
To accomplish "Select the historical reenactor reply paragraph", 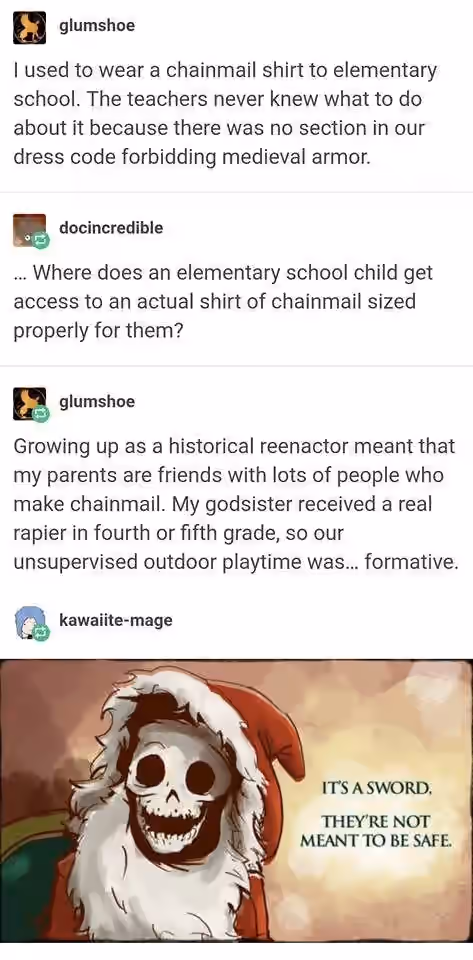I will point(235,503).
